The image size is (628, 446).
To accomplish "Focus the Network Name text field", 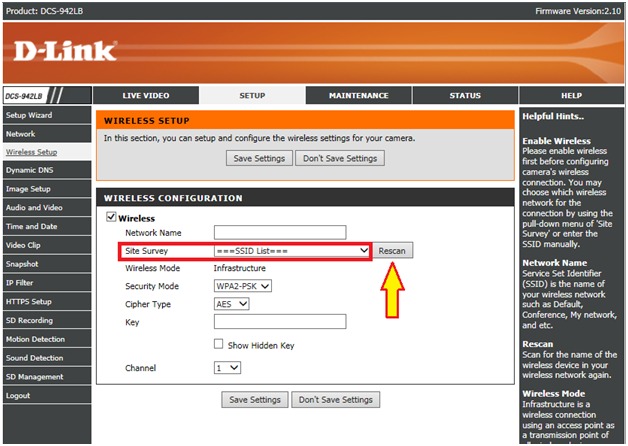I will pos(279,232).
